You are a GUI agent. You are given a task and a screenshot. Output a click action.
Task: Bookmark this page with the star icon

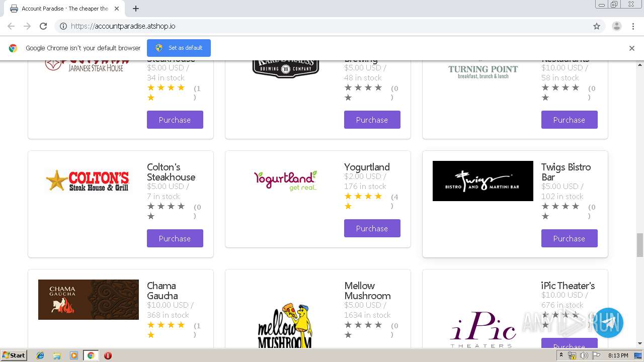597,26
